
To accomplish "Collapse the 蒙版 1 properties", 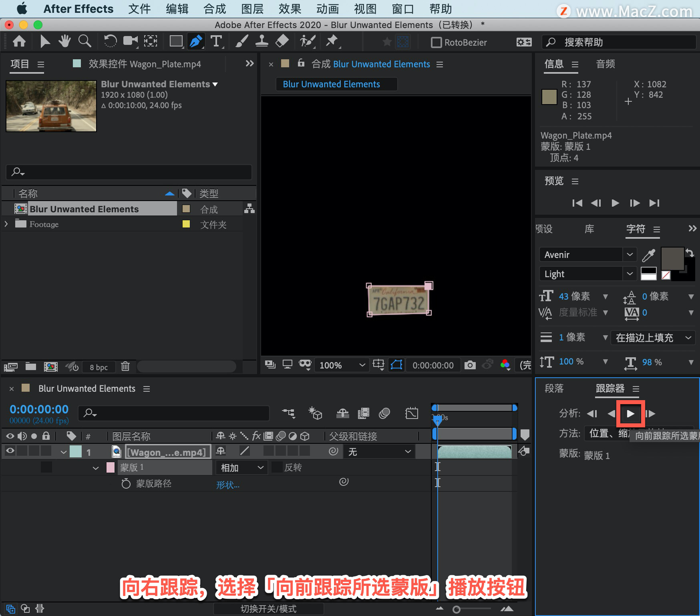I will [x=95, y=467].
